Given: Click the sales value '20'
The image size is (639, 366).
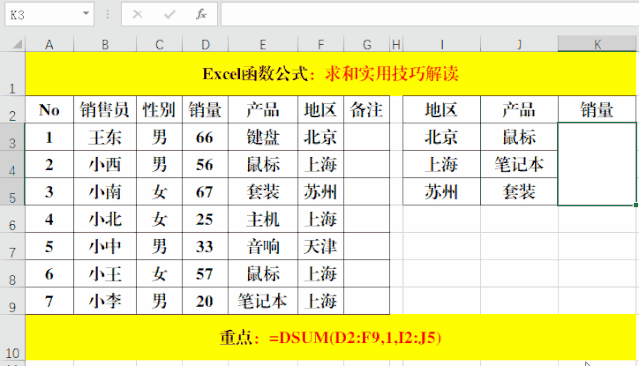Looking at the screenshot, I should point(205,301).
